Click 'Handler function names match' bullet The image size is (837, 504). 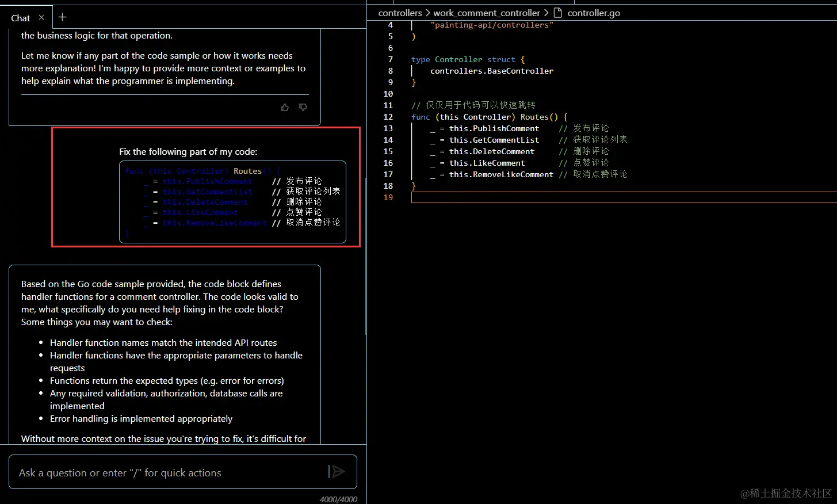pos(163,342)
